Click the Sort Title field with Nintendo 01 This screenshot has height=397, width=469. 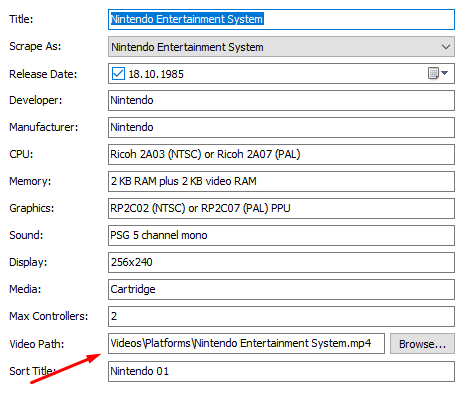pyautogui.click(x=281, y=371)
